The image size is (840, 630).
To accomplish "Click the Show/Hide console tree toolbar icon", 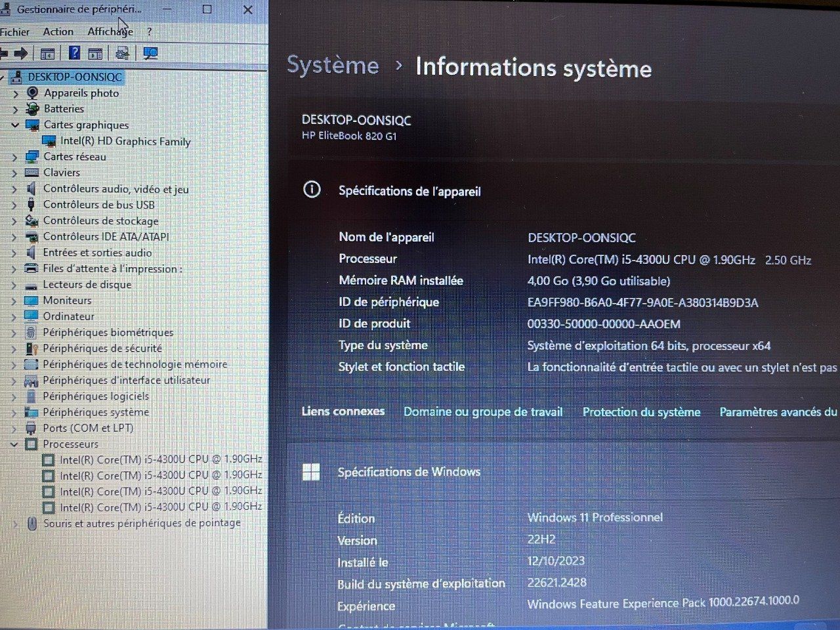I will tap(47, 54).
